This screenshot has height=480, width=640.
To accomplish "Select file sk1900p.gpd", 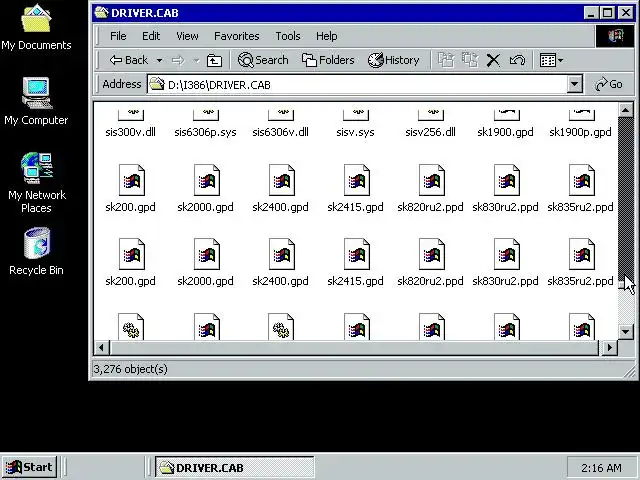I will click(580, 124).
